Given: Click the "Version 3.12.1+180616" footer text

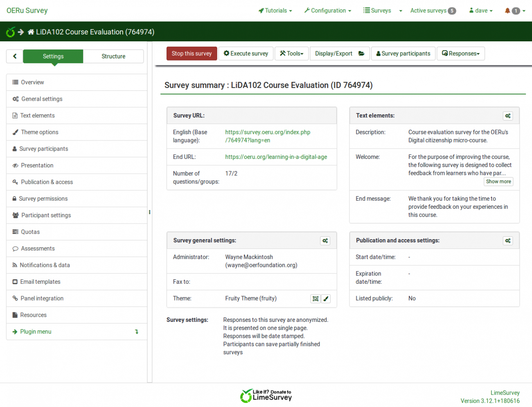Looking at the screenshot, I should coord(490,401).
